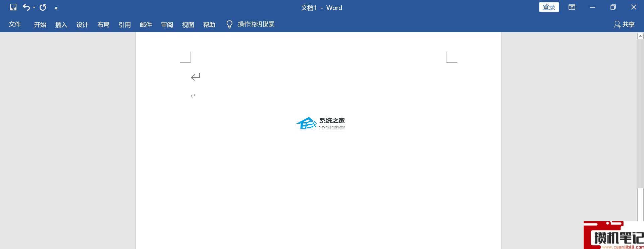Focus the 操作说明搜索 search box
This screenshot has width=644, height=249.
coord(256,24)
